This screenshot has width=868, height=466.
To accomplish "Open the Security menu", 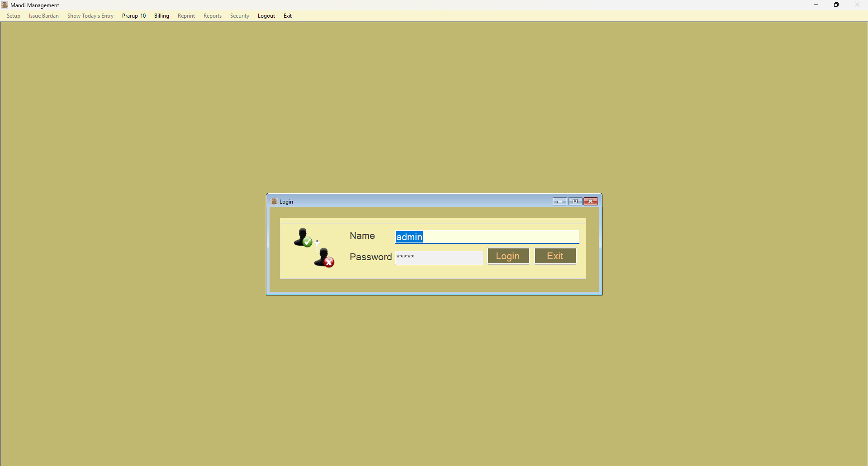I will tap(240, 16).
